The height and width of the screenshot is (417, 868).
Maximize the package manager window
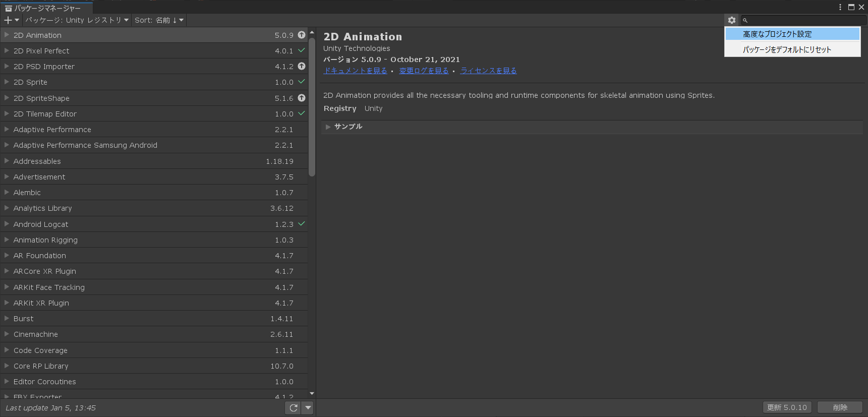pos(851,7)
